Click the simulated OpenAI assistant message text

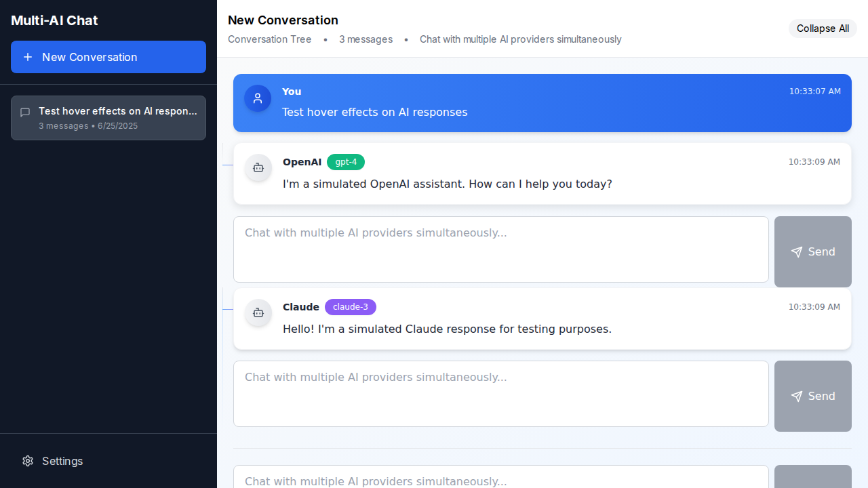[x=448, y=184]
